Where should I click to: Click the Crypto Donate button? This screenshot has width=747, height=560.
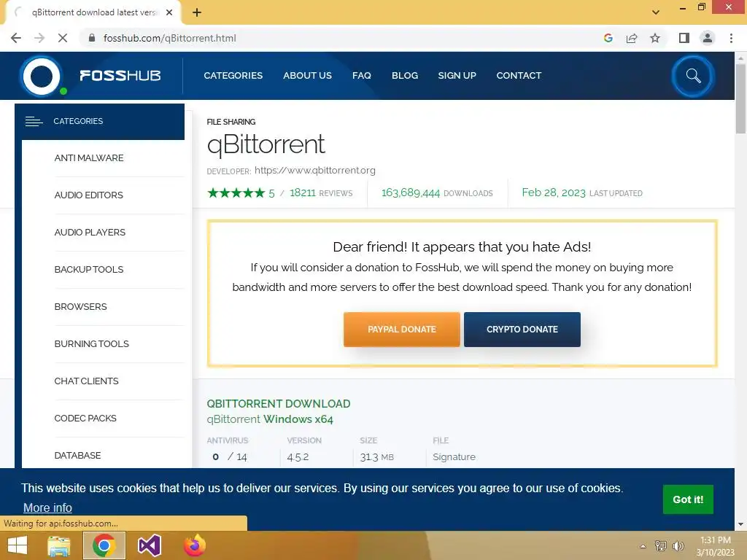522,330
